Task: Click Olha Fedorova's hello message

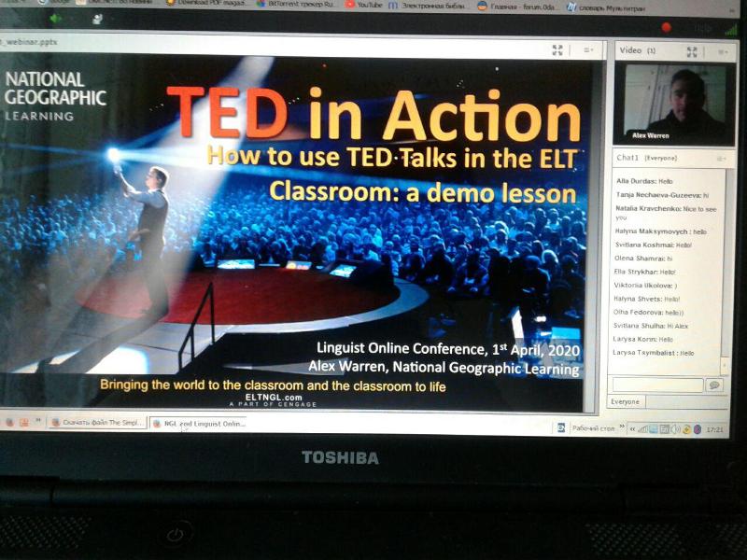Action: [648, 313]
